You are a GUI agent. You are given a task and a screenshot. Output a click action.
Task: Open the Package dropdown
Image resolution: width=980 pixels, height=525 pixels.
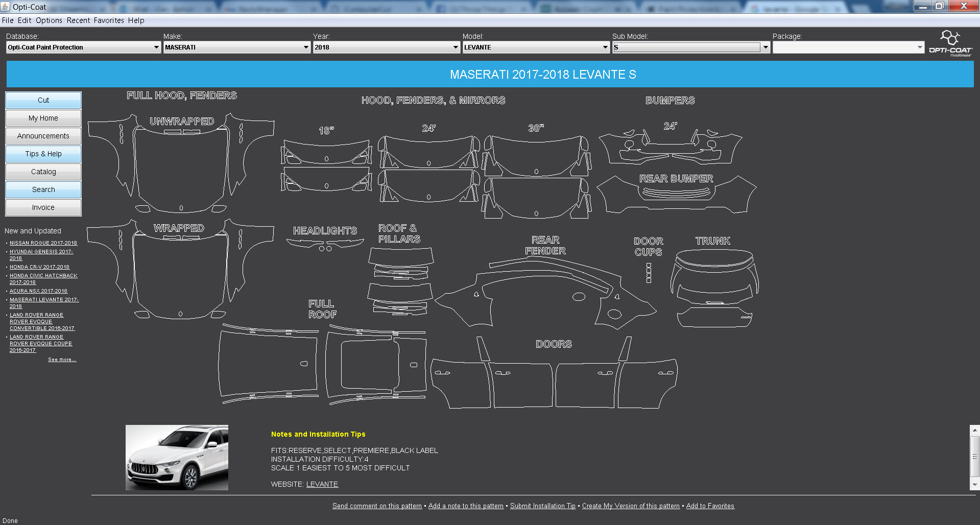tap(848, 47)
